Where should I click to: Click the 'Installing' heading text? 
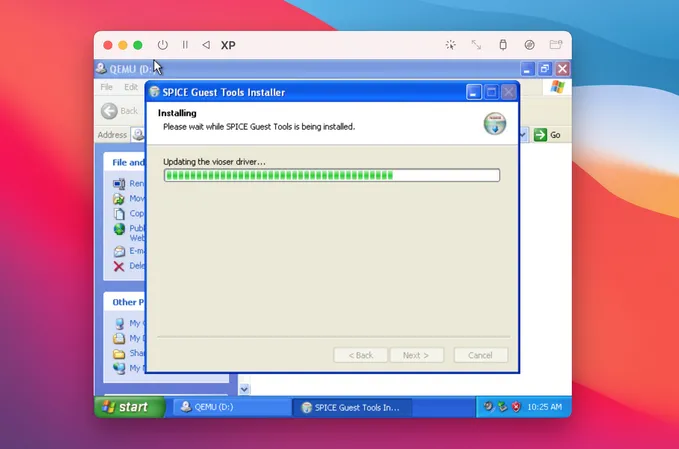[x=177, y=113]
